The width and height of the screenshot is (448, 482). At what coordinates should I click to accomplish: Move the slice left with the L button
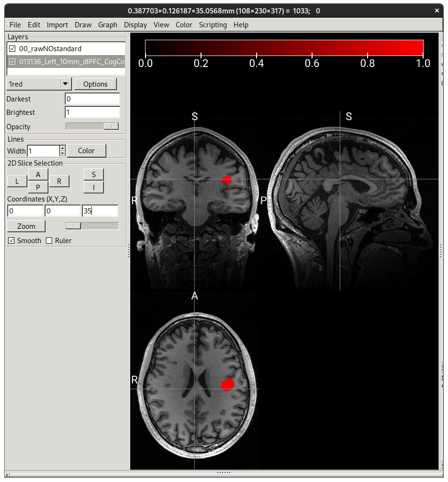click(17, 181)
